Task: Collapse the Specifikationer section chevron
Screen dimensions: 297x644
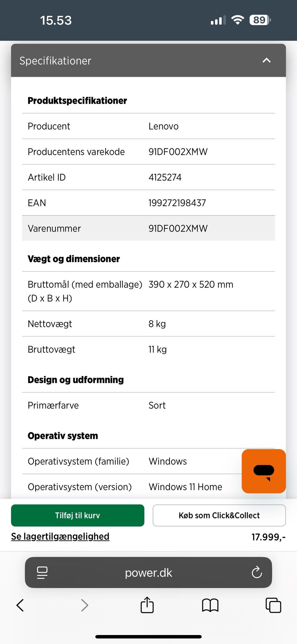Action: pos(266,60)
